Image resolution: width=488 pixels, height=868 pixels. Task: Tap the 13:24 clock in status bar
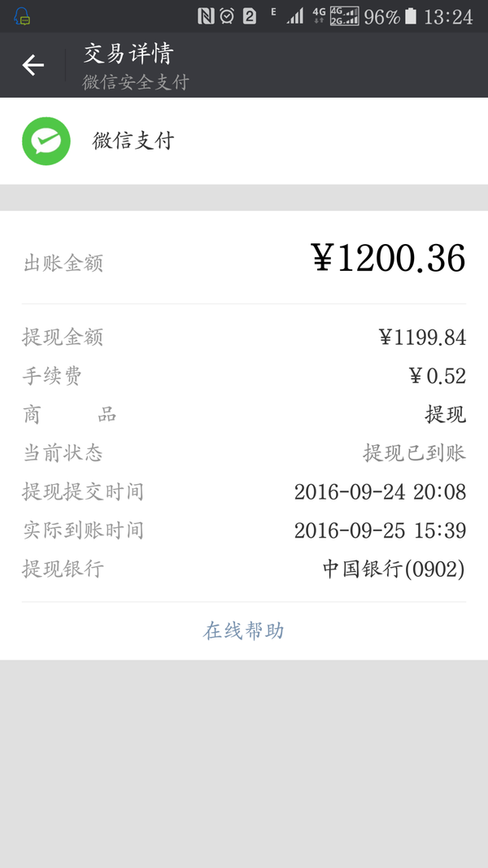click(x=448, y=16)
